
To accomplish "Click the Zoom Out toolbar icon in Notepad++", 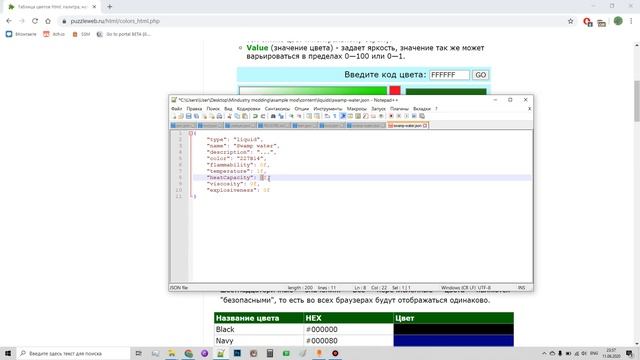I will point(299,116).
